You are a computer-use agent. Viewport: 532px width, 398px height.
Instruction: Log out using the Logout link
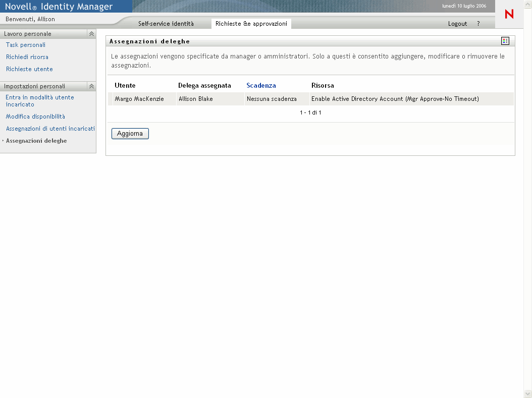click(x=457, y=24)
